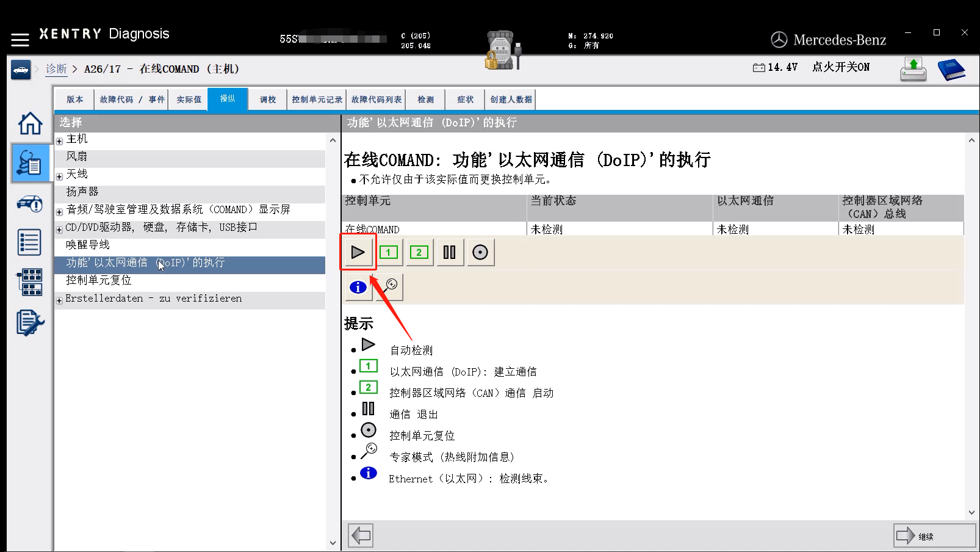Expand the 音频/驾驶室管理 COMAND 显示屏 node
This screenshot has width=980, height=552.
tap(59, 212)
